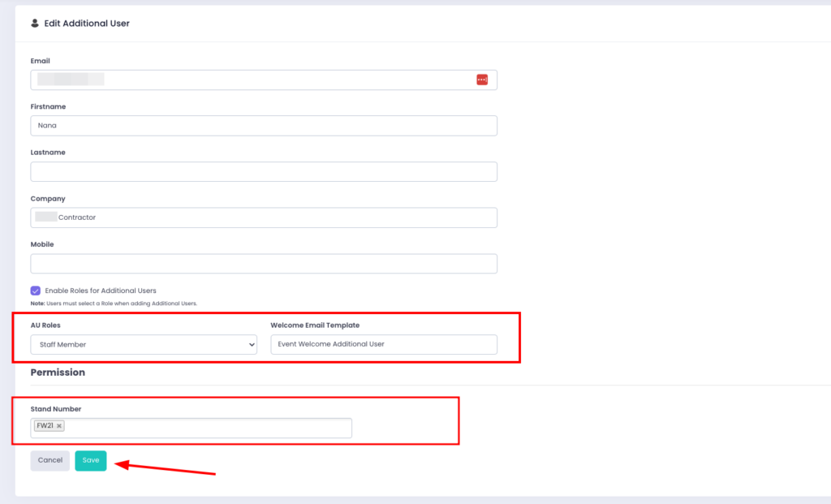The image size is (831, 504).
Task: Toggle Enable Roles for Additional Users checkbox
Action: (36, 291)
